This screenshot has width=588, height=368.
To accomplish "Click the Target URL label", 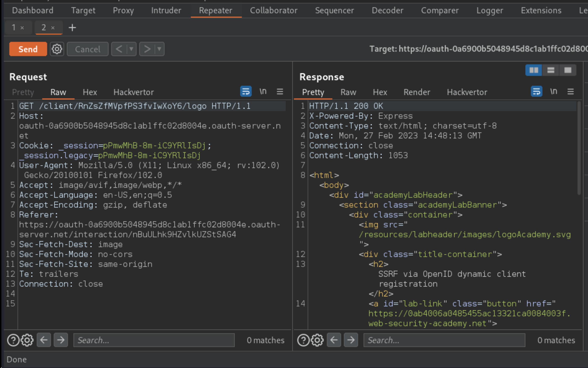I will point(478,49).
